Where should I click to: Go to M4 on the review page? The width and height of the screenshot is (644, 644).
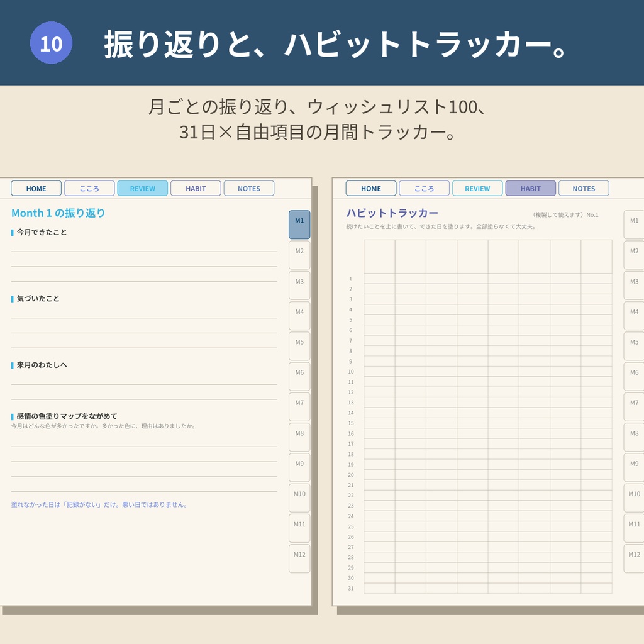(x=299, y=316)
